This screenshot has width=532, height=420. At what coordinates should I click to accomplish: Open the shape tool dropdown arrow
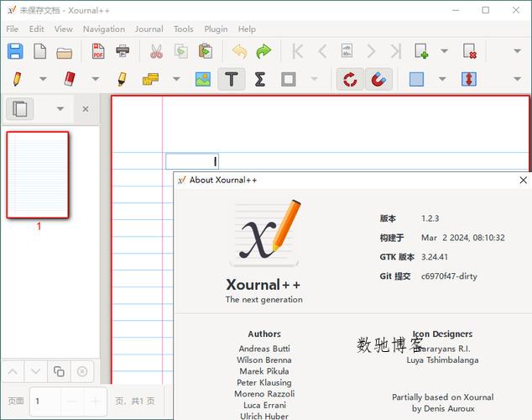(x=315, y=79)
